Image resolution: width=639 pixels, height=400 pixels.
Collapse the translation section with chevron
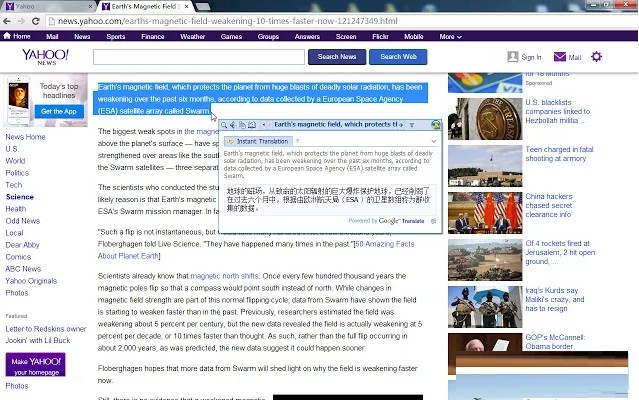click(x=433, y=141)
